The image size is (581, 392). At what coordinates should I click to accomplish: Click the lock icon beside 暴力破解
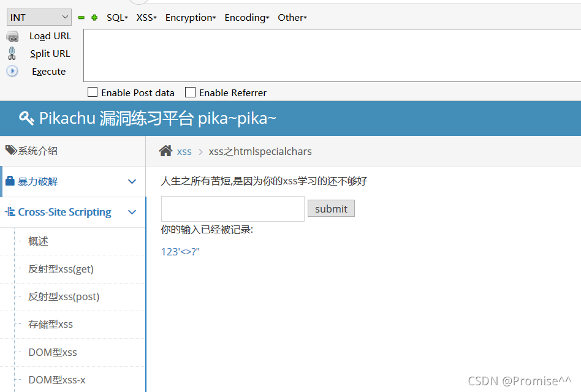10,181
